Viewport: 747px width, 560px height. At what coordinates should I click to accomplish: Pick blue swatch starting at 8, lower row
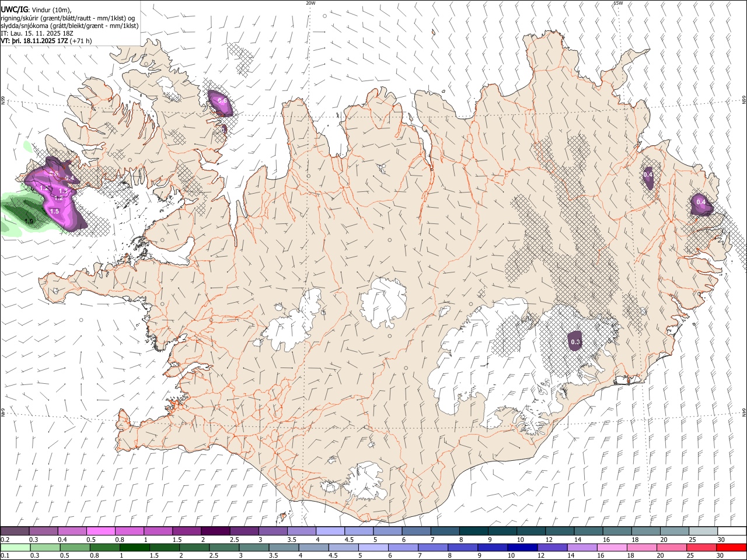463,547
